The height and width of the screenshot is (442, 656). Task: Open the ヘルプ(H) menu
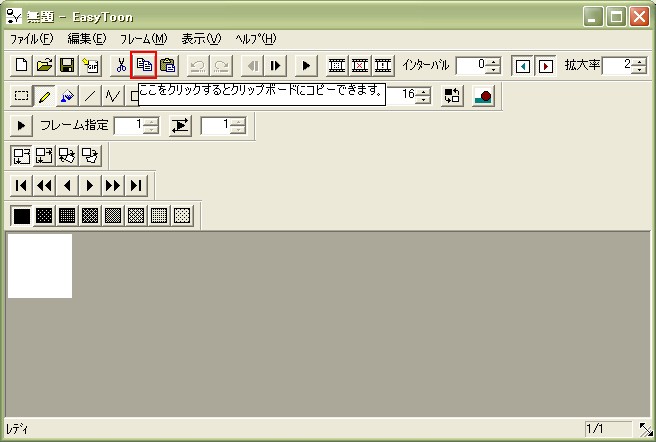pyautogui.click(x=256, y=39)
